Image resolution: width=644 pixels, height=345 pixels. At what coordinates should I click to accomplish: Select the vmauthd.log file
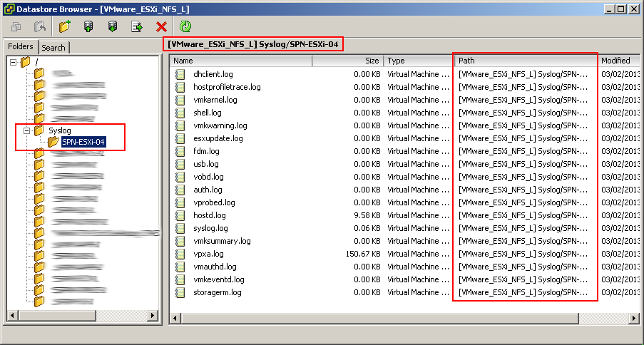(x=215, y=267)
